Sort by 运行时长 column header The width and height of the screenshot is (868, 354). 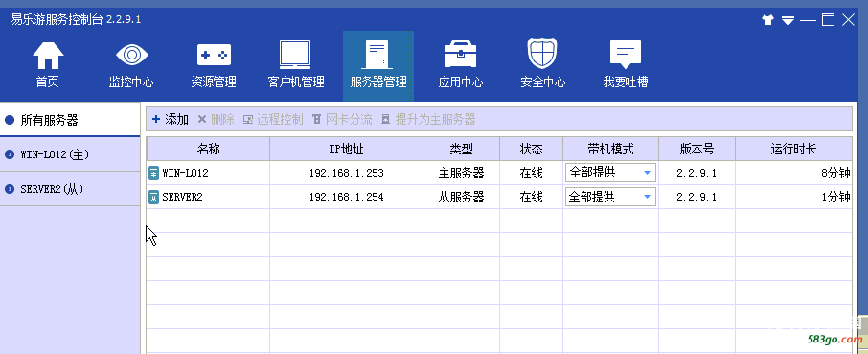[x=794, y=149]
